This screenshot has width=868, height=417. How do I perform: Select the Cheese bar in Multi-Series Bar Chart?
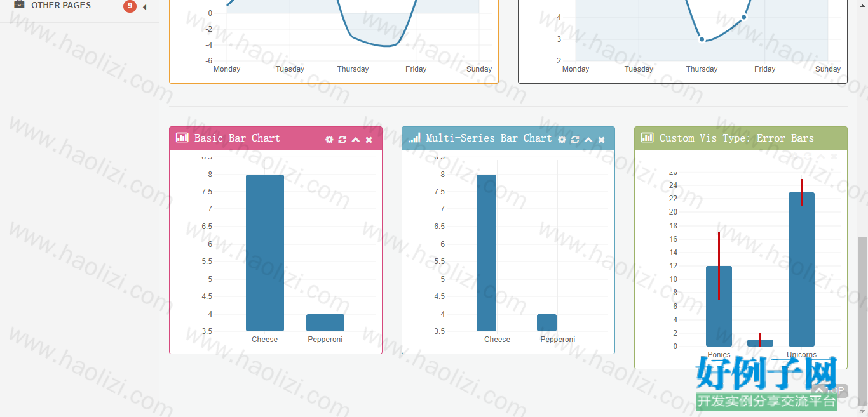(x=486, y=253)
